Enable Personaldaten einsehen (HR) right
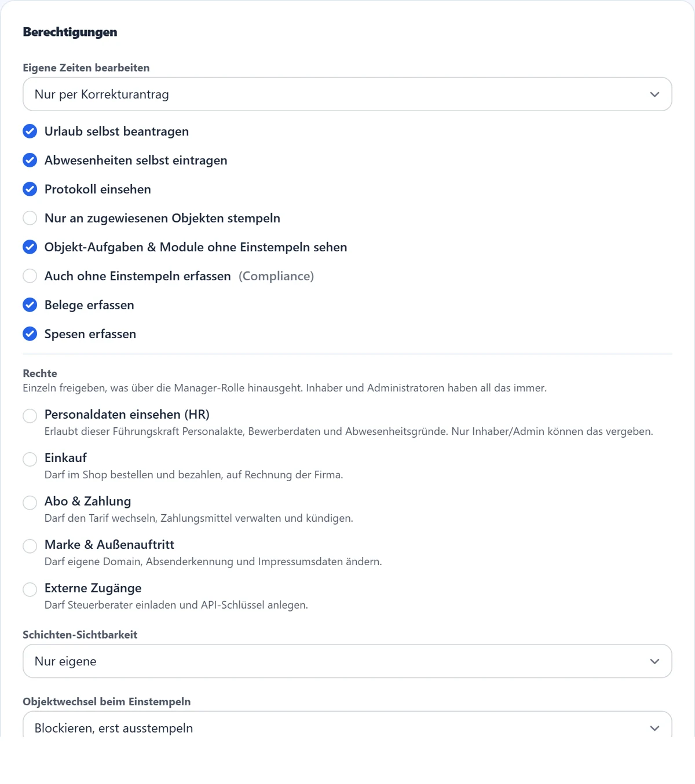Viewport: 695px width, 784px height. (x=30, y=416)
